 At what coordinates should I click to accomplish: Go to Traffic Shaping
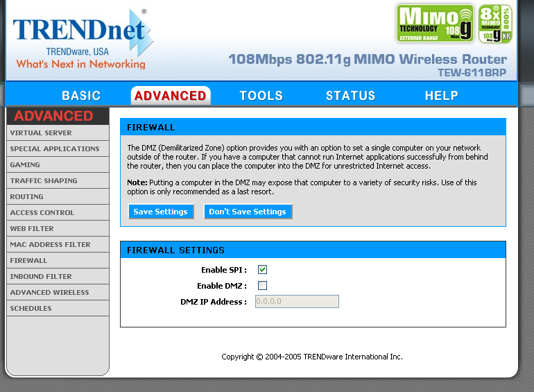coord(58,181)
